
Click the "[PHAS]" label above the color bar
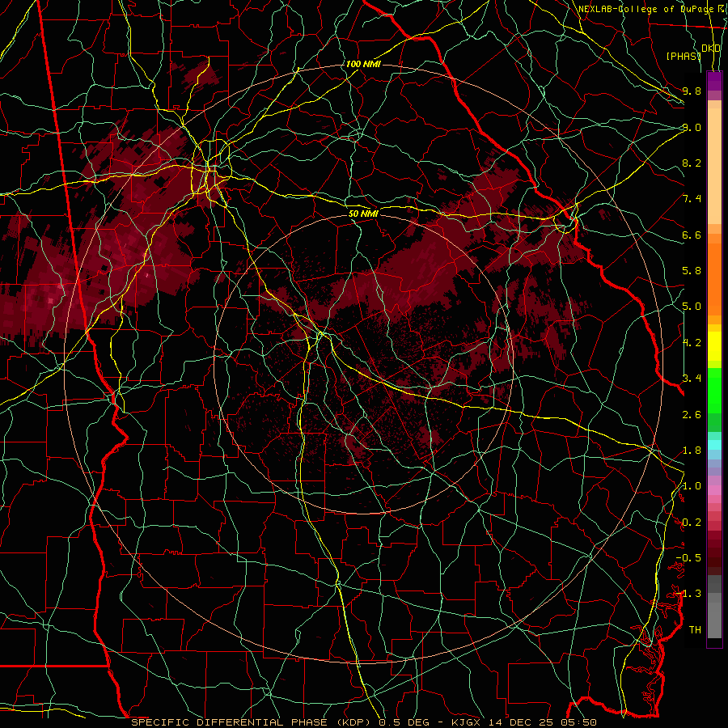[684, 56]
